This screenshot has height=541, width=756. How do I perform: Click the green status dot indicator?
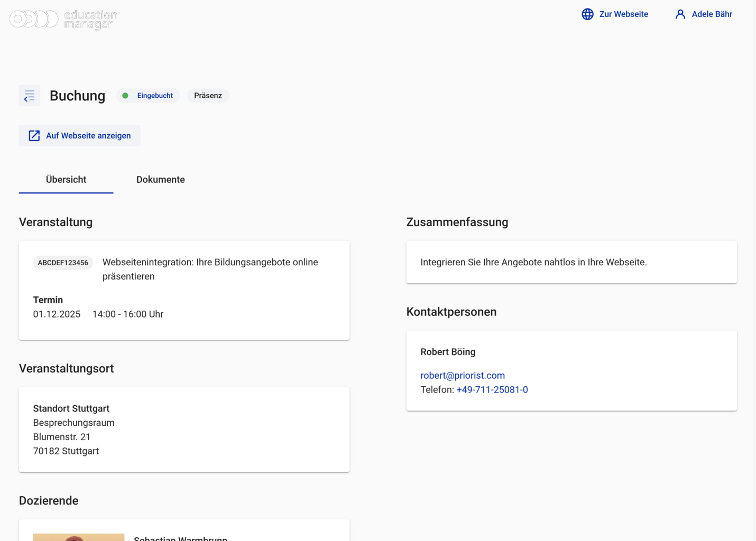point(125,96)
